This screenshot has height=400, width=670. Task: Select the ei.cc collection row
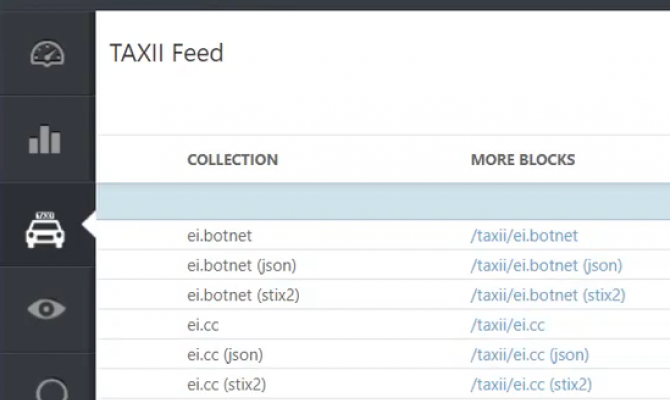tap(203, 325)
